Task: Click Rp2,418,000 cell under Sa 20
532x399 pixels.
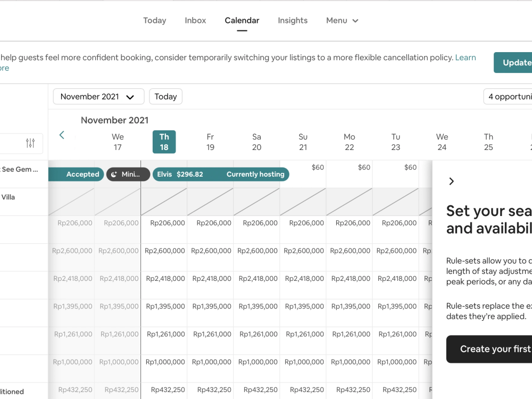Action: 257,285
